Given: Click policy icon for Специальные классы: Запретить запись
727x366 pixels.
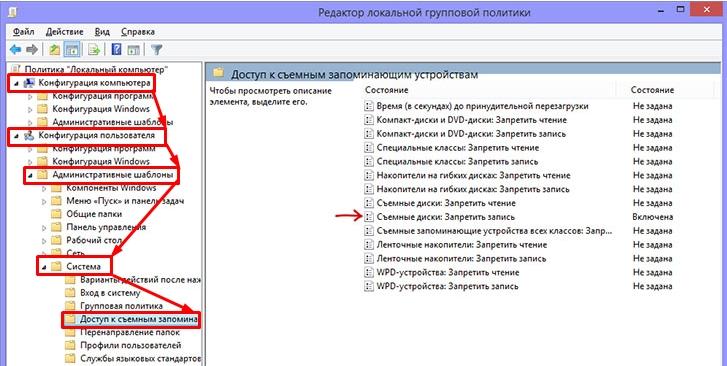Looking at the screenshot, I should 369,162.
